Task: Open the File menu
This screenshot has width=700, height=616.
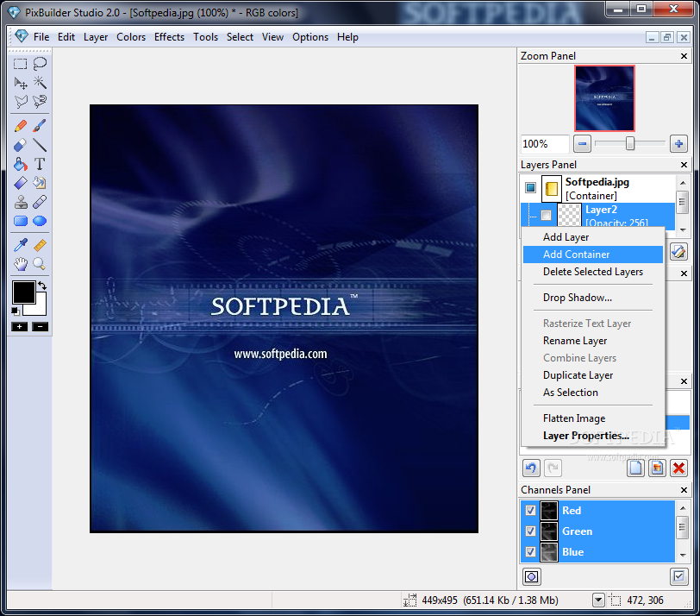Action: point(41,37)
